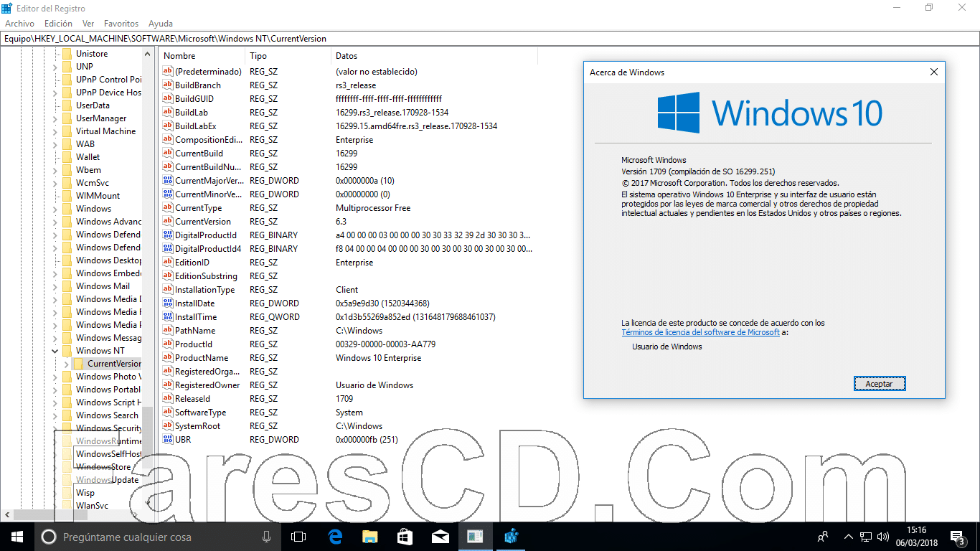980x551 pixels.
Task: Click the tree horizontal scrollbar thumb
Action: 50,515
